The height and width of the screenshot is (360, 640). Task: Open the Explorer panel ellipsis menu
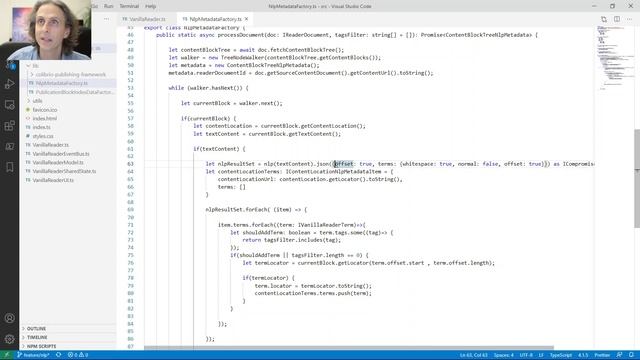pos(107,19)
